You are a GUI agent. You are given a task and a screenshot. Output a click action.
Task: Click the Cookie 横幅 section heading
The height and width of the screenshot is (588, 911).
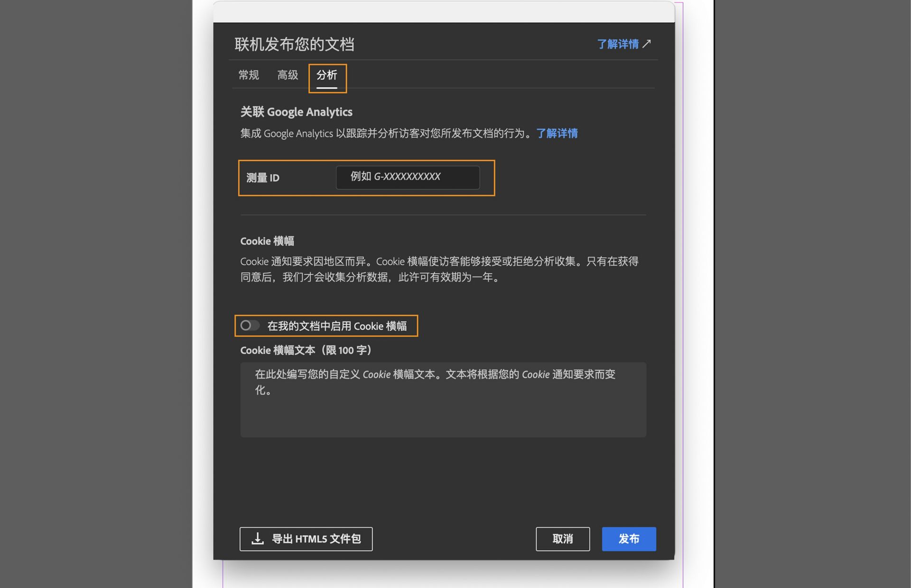point(268,241)
